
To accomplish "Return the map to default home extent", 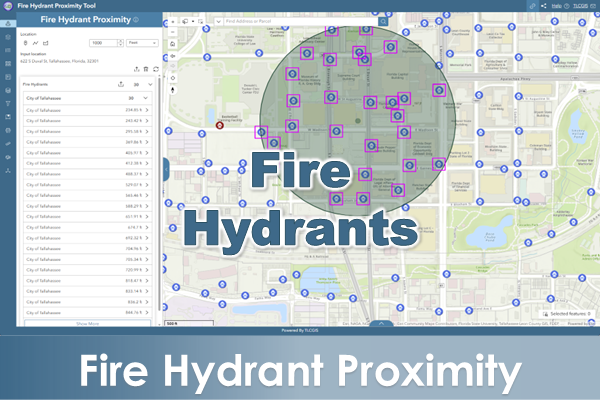I will (173, 44).
